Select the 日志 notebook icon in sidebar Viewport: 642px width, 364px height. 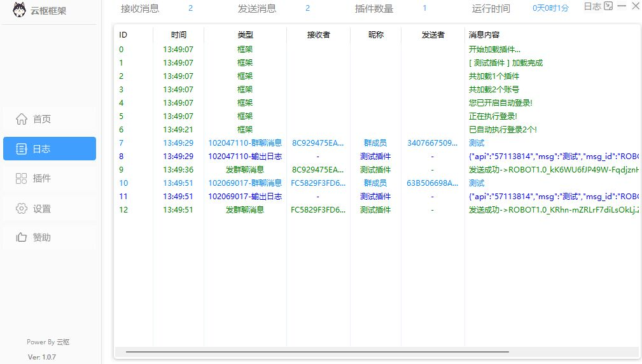(x=22, y=149)
